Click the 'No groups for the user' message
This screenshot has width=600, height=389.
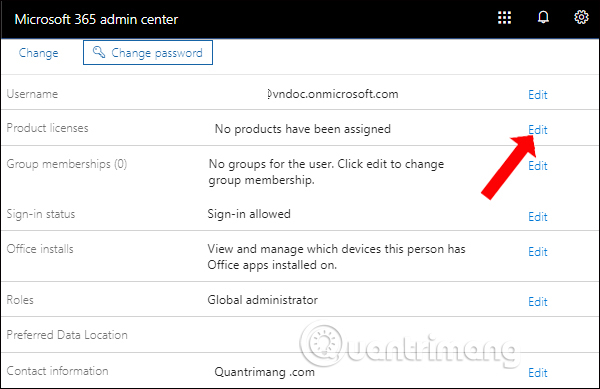coord(326,172)
